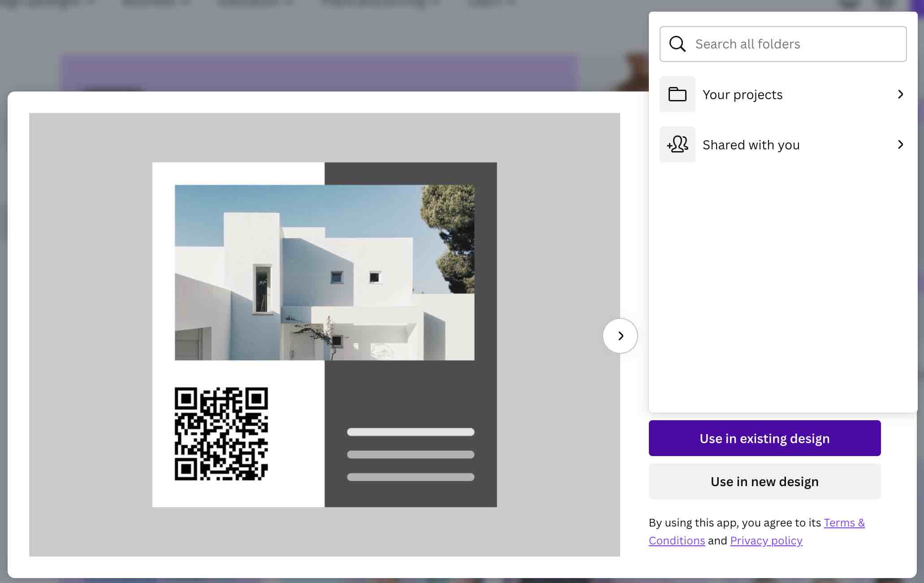Select Use in new design button
Image resolution: width=924 pixels, height=583 pixels.
[x=764, y=482]
